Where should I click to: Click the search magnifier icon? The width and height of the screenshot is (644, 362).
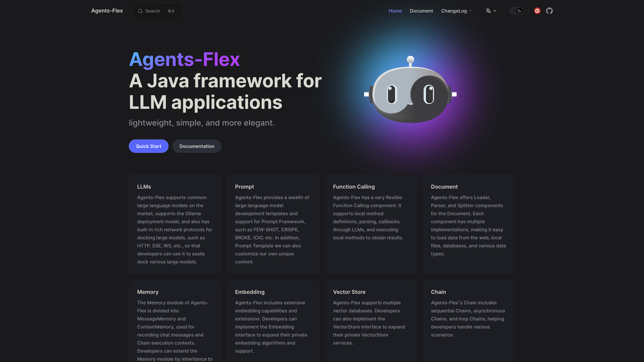pyautogui.click(x=140, y=11)
